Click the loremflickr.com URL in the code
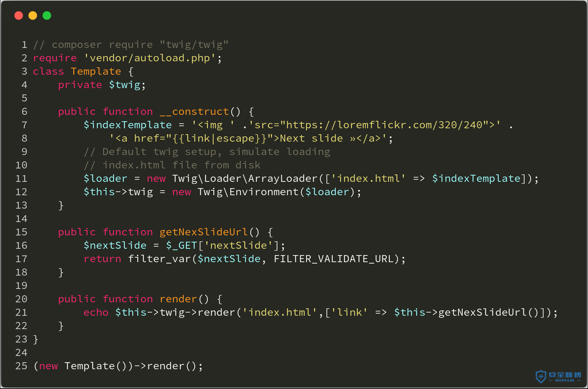This screenshot has width=588, height=389. tap(384, 125)
